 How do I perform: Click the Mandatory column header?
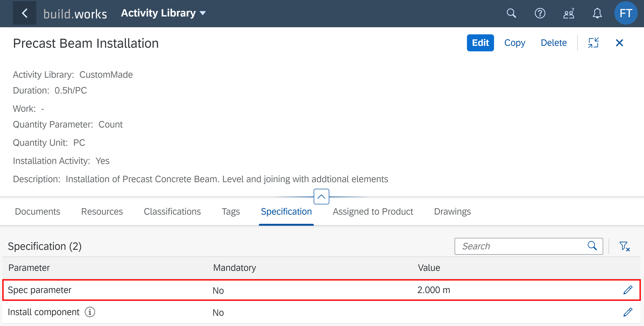pos(235,268)
